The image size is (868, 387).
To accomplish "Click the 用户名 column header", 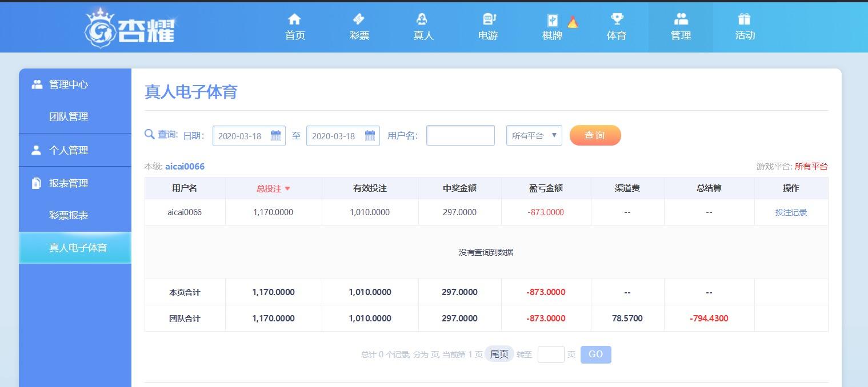I will point(185,188).
